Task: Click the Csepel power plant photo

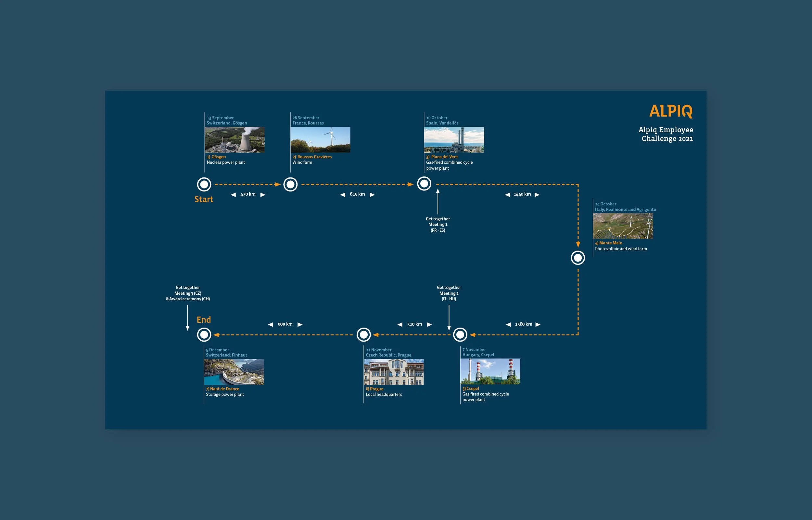Action: [x=490, y=371]
